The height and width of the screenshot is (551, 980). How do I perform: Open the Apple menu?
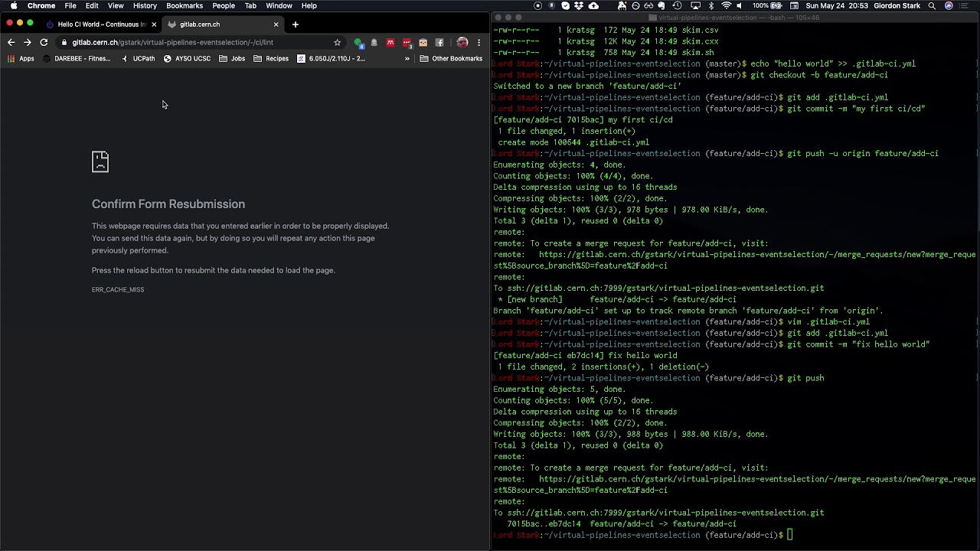[14, 5]
